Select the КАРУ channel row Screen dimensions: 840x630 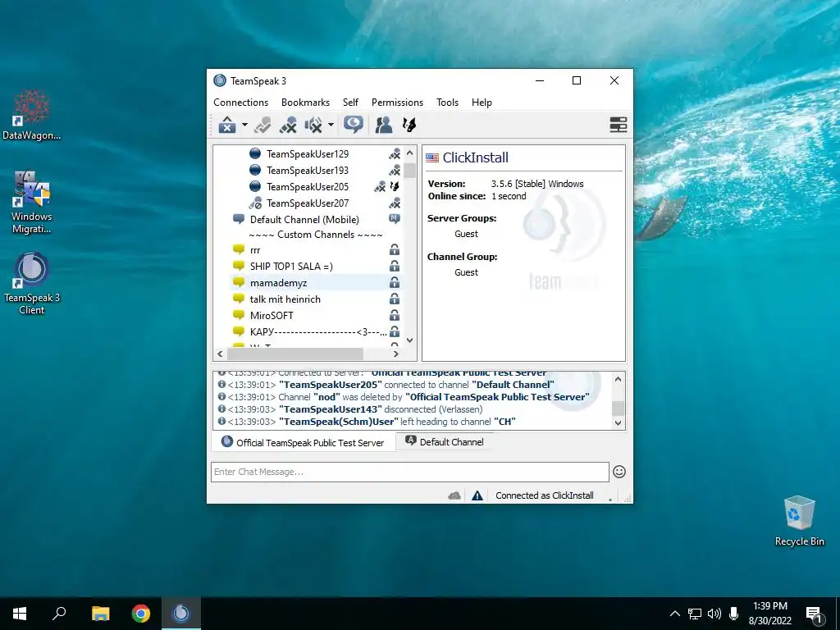318,332
